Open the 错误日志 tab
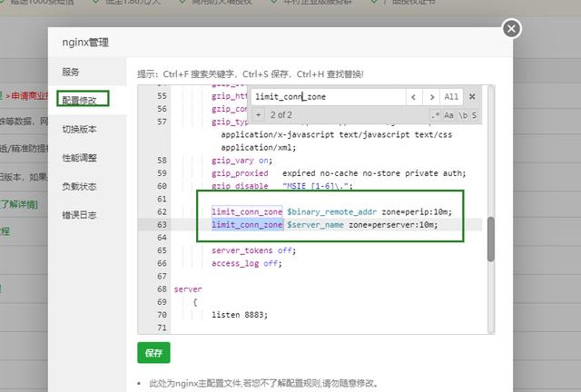The image size is (581, 392). [x=79, y=215]
